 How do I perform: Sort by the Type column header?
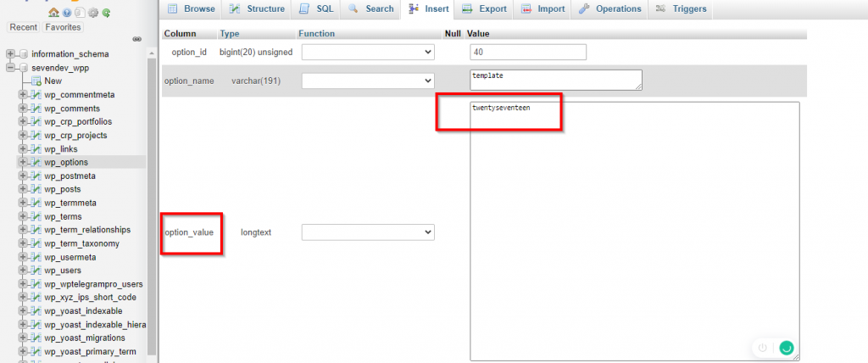[x=230, y=34]
